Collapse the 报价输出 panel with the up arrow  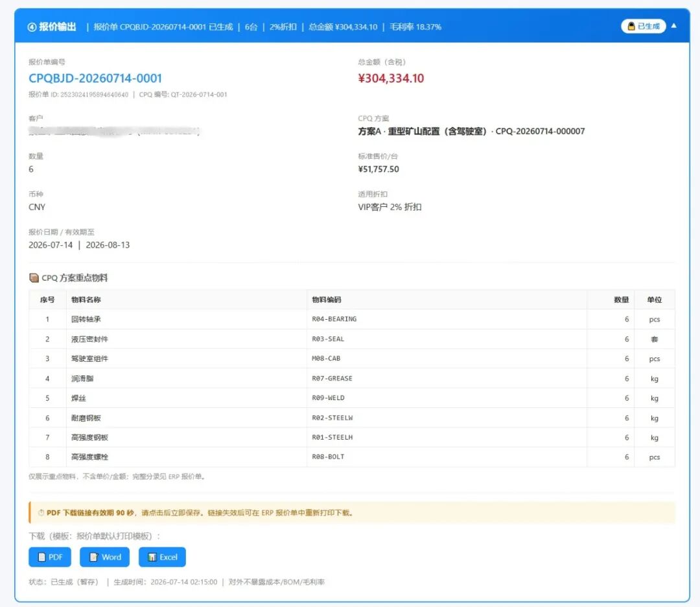[673, 26]
